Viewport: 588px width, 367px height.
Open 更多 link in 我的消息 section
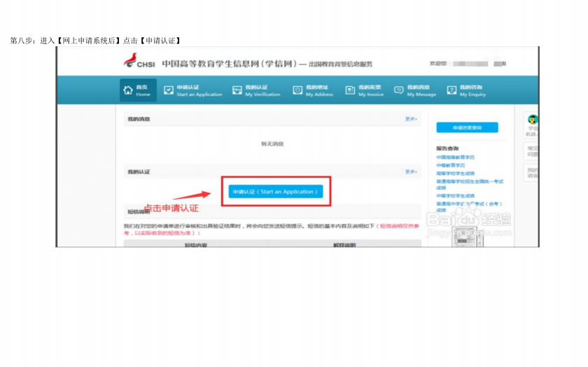point(411,119)
